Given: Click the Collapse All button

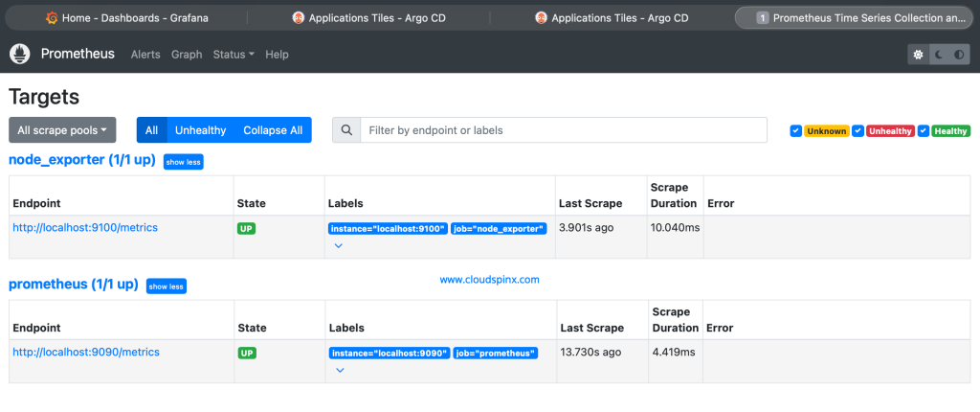Looking at the screenshot, I should (272, 130).
